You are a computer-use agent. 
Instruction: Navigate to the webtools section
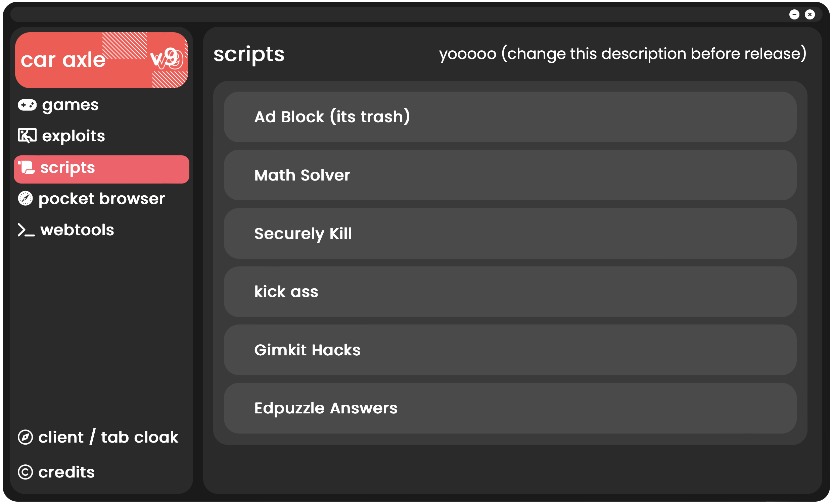tap(77, 230)
